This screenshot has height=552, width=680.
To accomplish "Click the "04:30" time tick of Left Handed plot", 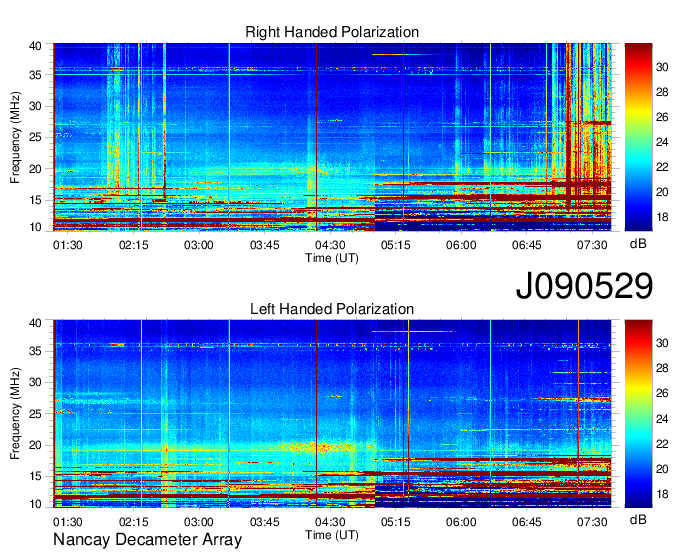I will [330, 522].
